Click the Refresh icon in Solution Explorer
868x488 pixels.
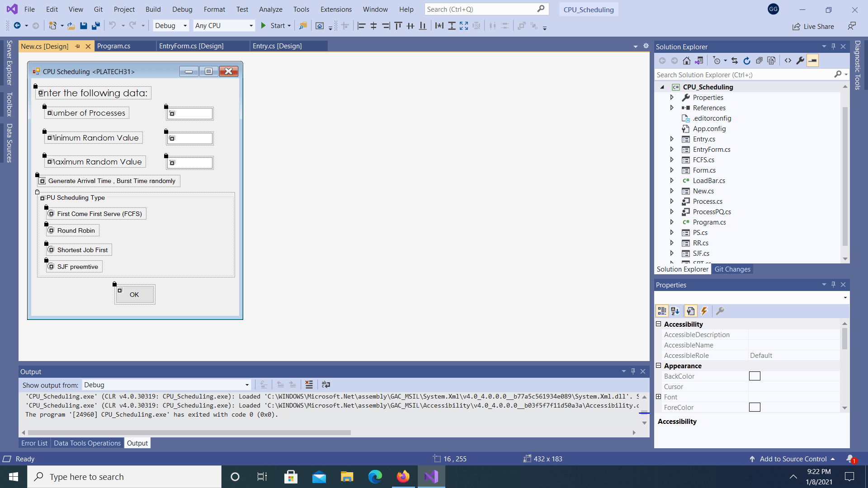[747, 61]
